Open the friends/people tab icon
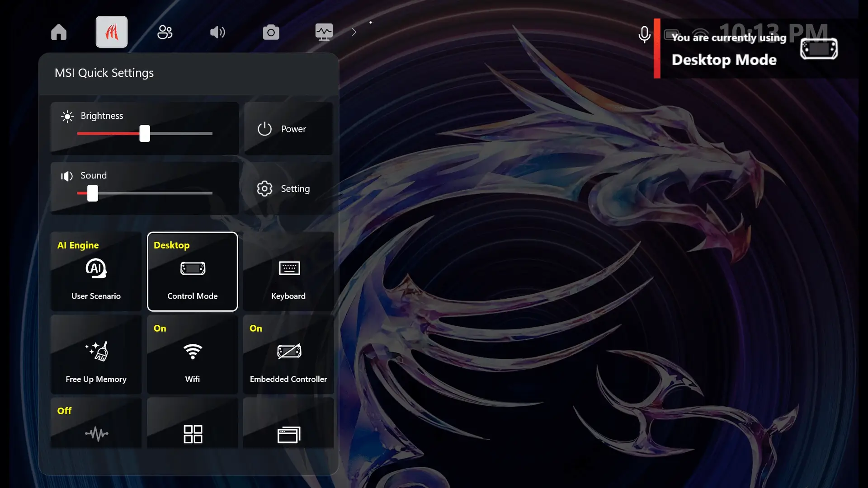The image size is (868, 488). [x=165, y=32]
